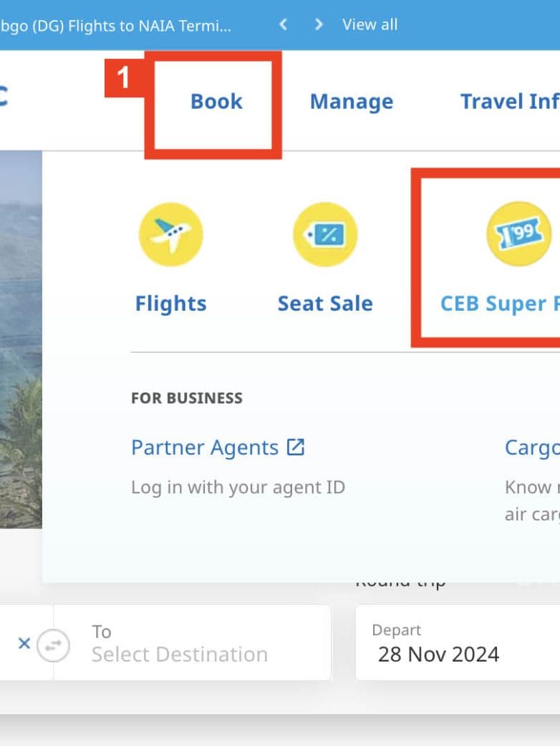Viewport: 560px width, 746px height.
Task: Open the Book menu
Action: pos(216,102)
